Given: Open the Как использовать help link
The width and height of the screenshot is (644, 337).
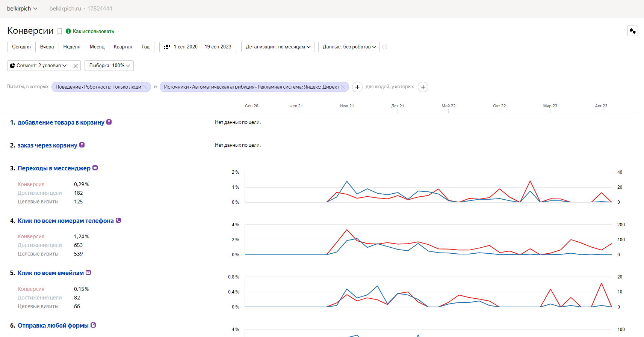Looking at the screenshot, I should pos(93,32).
